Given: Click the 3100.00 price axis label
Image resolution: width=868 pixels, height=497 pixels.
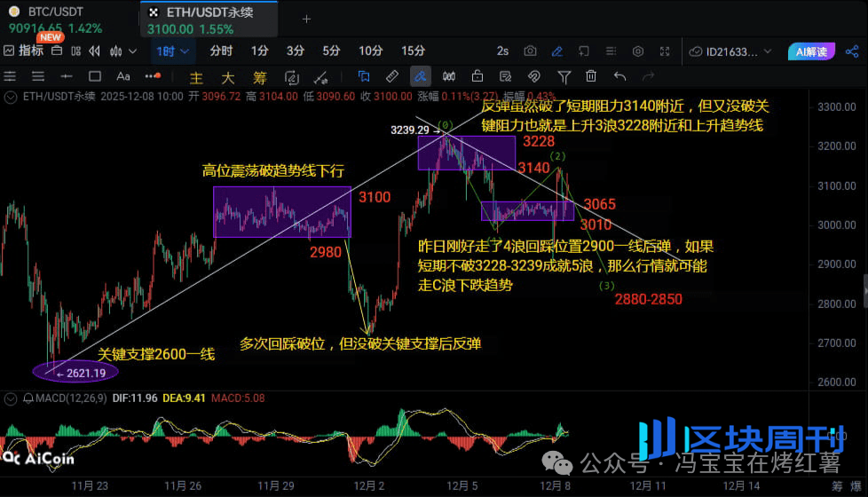Looking at the screenshot, I should pyautogui.click(x=836, y=186).
